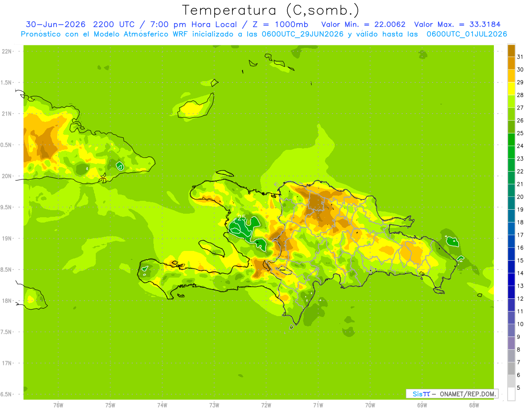This screenshot has height=411, width=532.
Task: Click legend value "22"
Action: 520,171
